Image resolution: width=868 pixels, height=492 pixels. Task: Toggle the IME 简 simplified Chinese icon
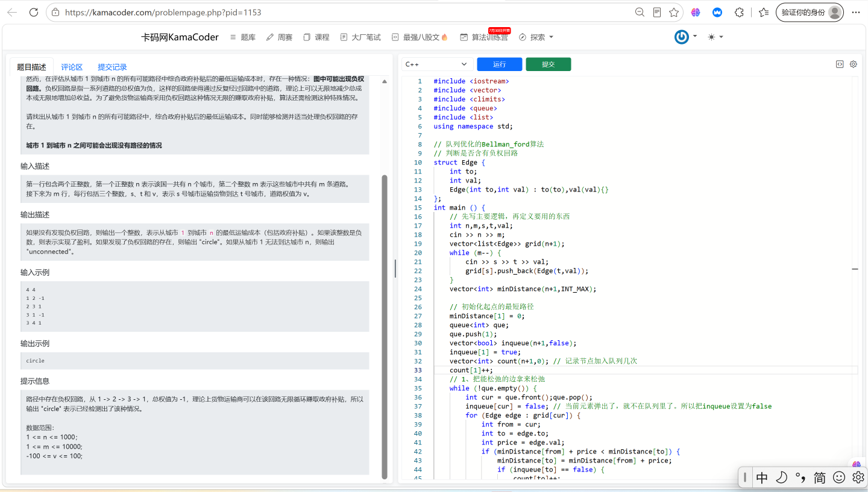[820, 478]
